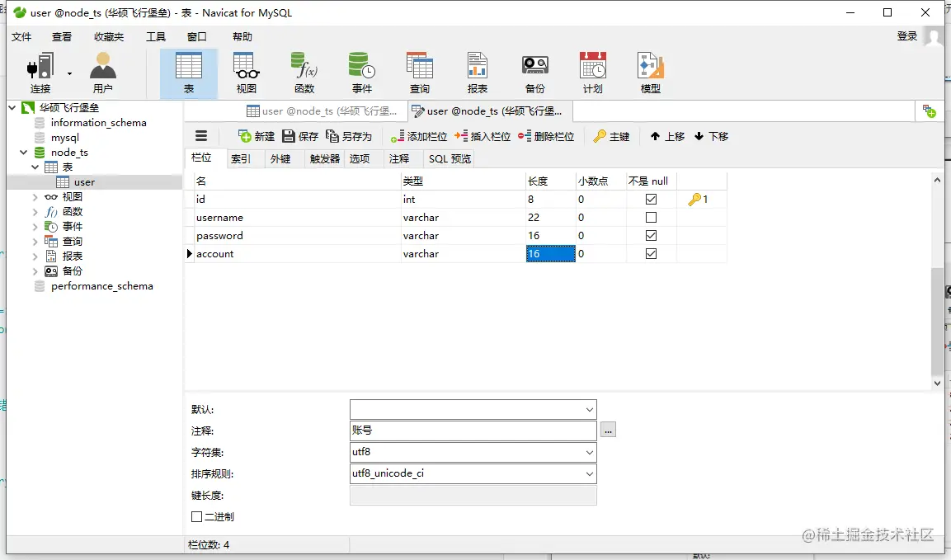Toggle Not Null checkbox for username
Image resolution: width=951 pixels, height=560 pixels.
651,217
